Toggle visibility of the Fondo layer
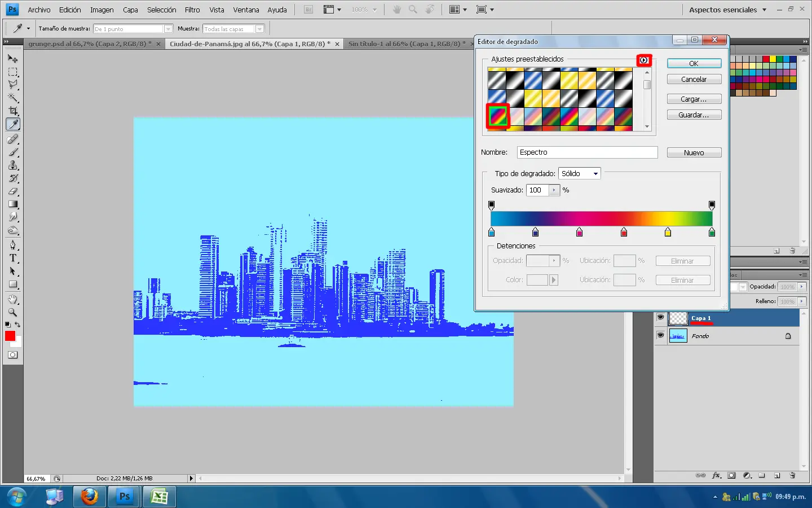Viewport: 812px width, 508px height. pyautogui.click(x=660, y=336)
